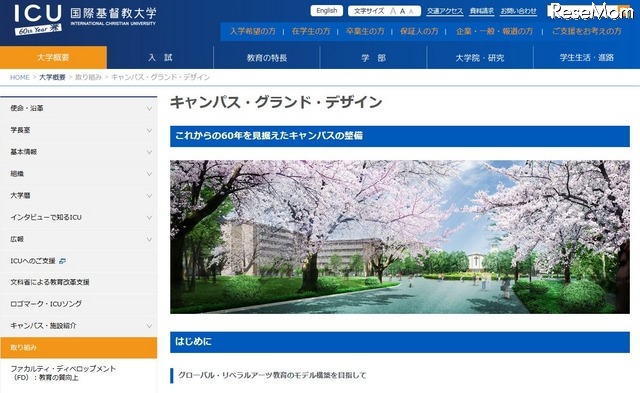Open キャンパス・施設紹介 in sidebar
The image size is (640, 393).
pyautogui.click(x=43, y=326)
